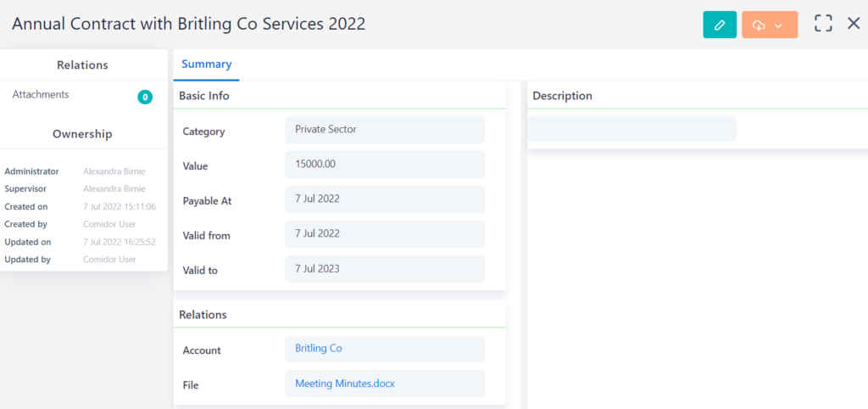Image resolution: width=868 pixels, height=409 pixels.
Task: Click the Updated on timestamp 16:25:52
Action: (x=119, y=242)
